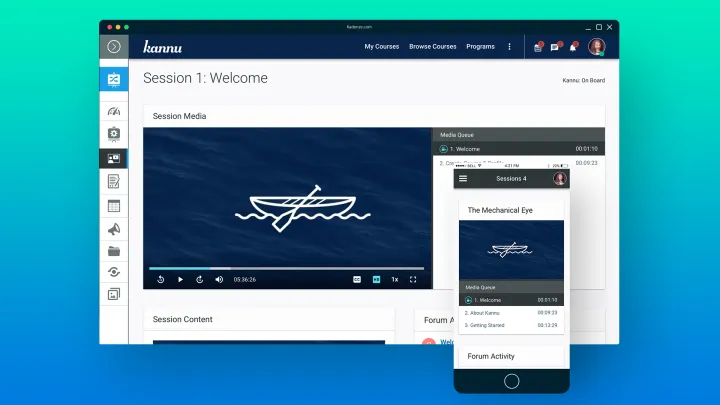Viewport: 720px width, 405px height.
Task: Go to My Courses
Action: (x=381, y=46)
